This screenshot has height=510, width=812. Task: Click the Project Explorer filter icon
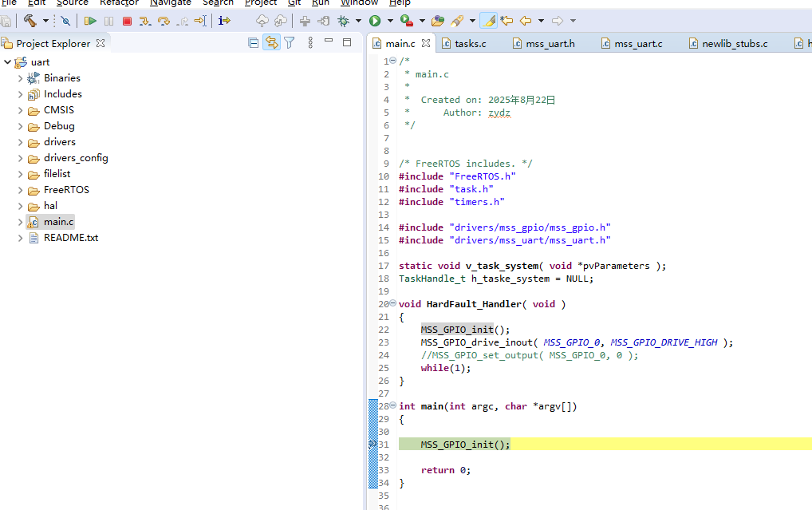click(290, 42)
